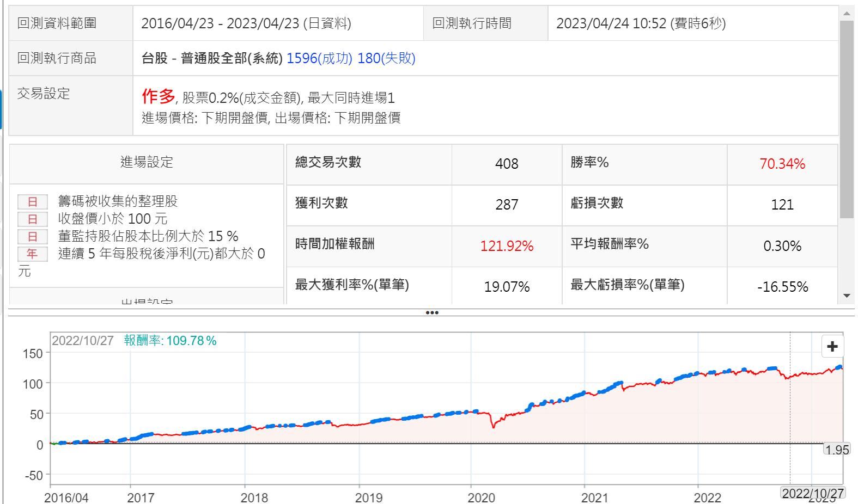Click the 121.92% time-weighted return value
Viewport: 858px width, 504px height.
click(x=507, y=246)
